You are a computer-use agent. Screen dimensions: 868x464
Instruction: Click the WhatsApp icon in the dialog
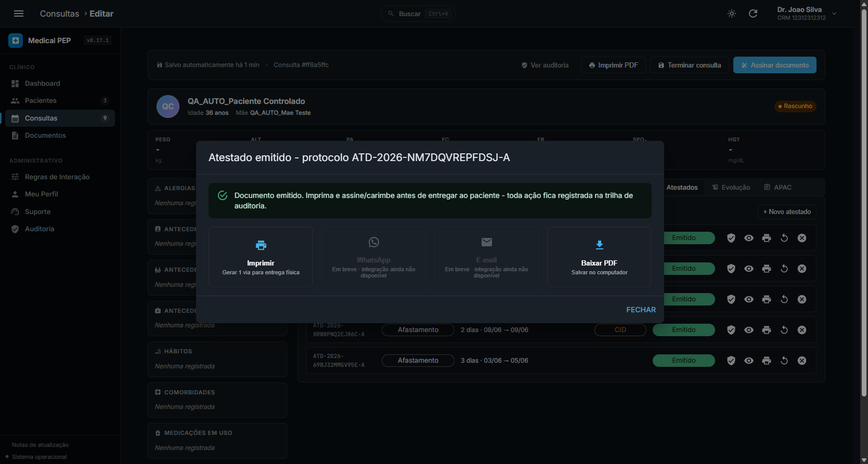click(x=373, y=242)
